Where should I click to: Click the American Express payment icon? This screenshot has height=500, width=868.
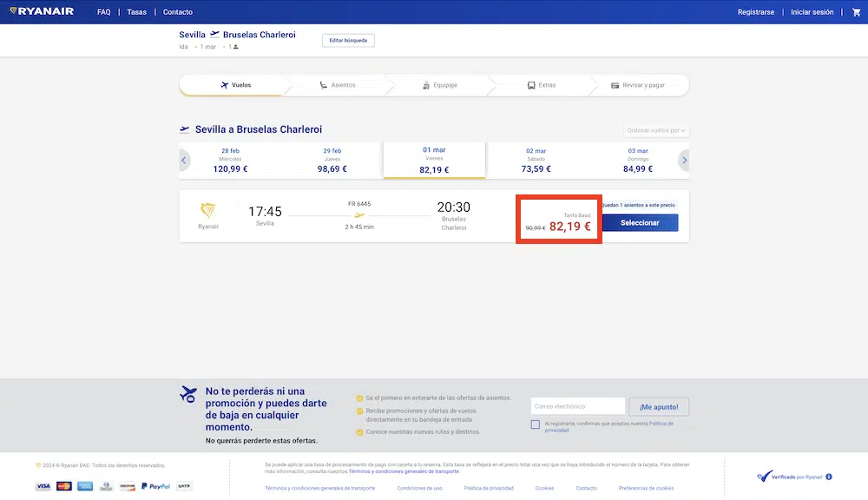pos(85,486)
